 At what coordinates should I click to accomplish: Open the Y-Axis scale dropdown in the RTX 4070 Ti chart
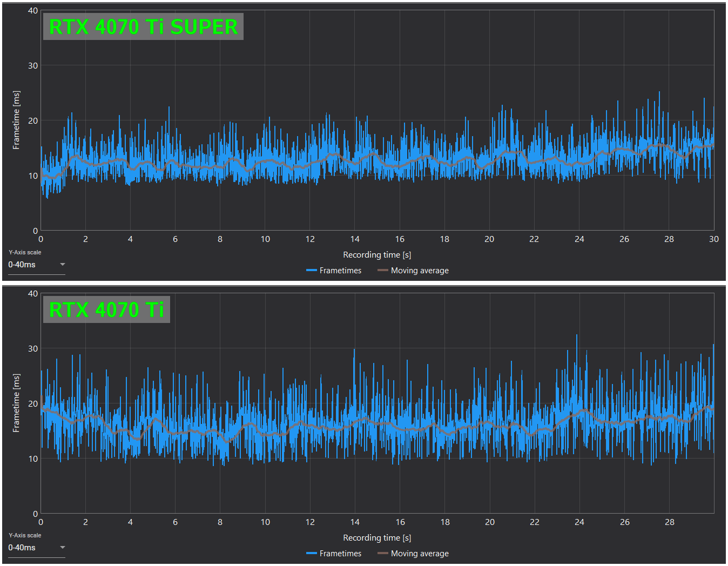37,548
